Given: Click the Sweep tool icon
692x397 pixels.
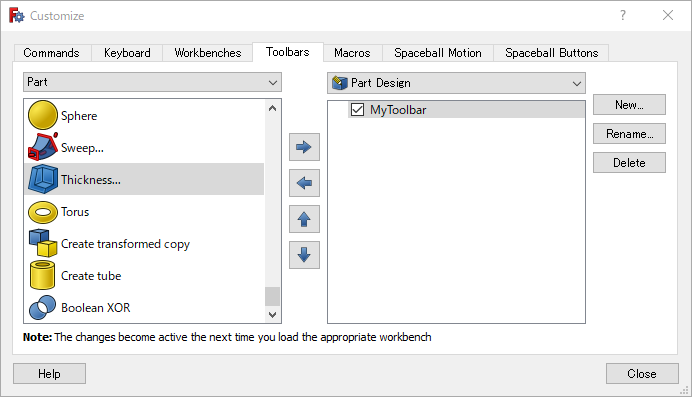Looking at the screenshot, I should pyautogui.click(x=43, y=147).
